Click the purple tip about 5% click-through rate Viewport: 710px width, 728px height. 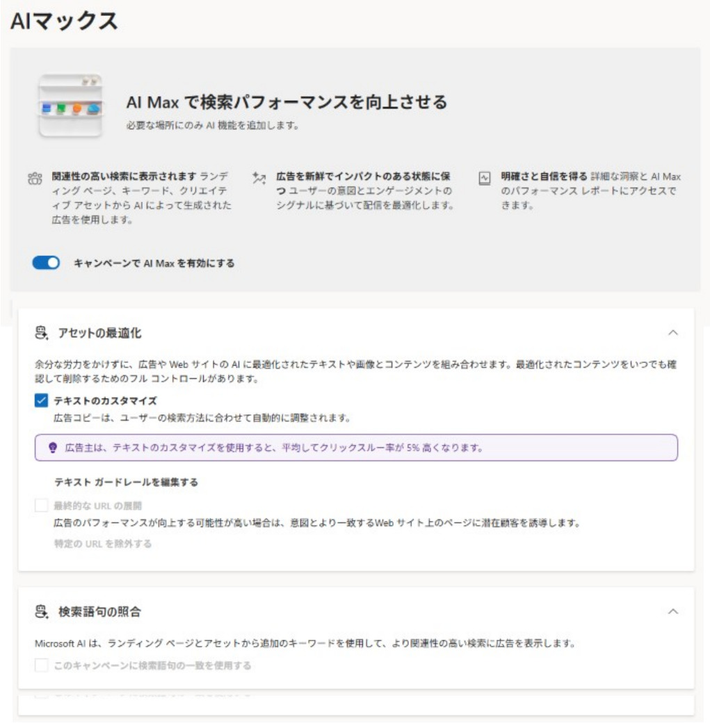pos(356,448)
